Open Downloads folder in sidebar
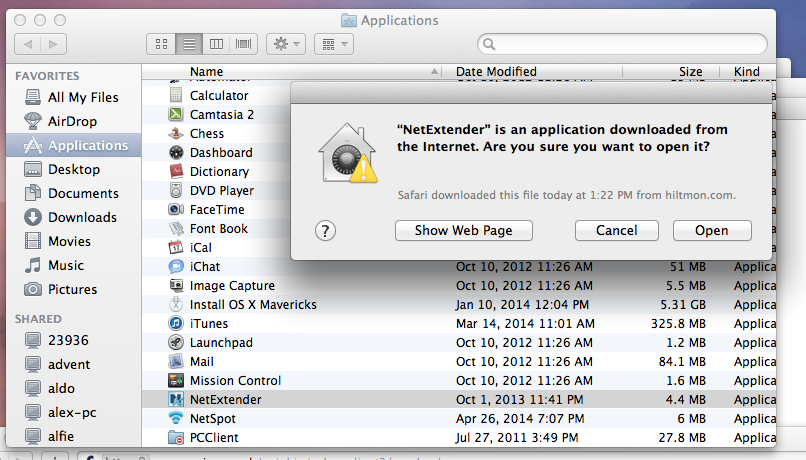Screen dimensions: 806x460 pos(74,217)
